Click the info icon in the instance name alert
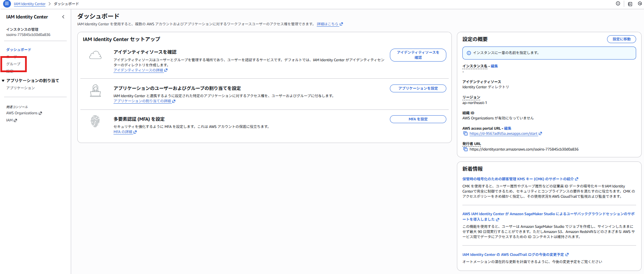The height and width of the screenshot is (274, 644). (469, 53)
